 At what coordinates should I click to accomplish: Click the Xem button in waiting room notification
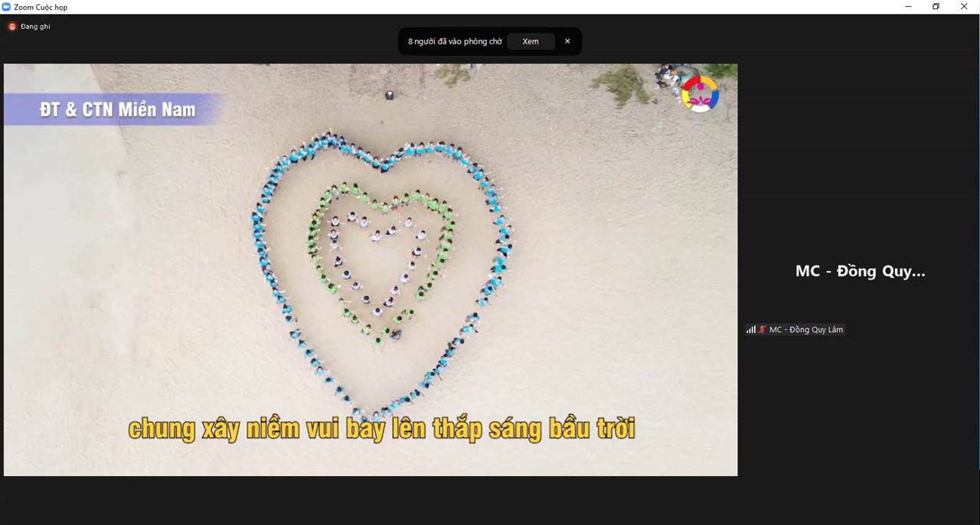(531, 41)
